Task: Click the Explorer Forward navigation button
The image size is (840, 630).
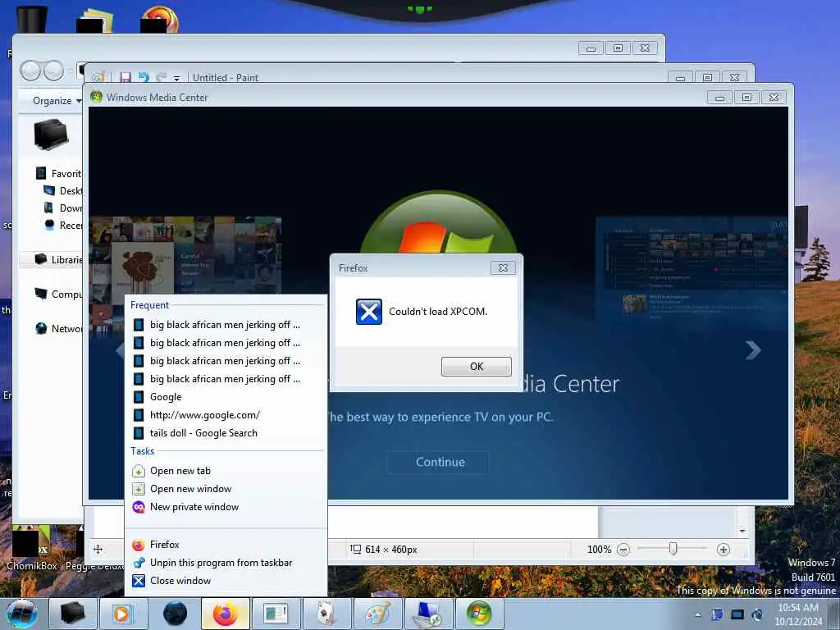Action: [x=53, y=71]
